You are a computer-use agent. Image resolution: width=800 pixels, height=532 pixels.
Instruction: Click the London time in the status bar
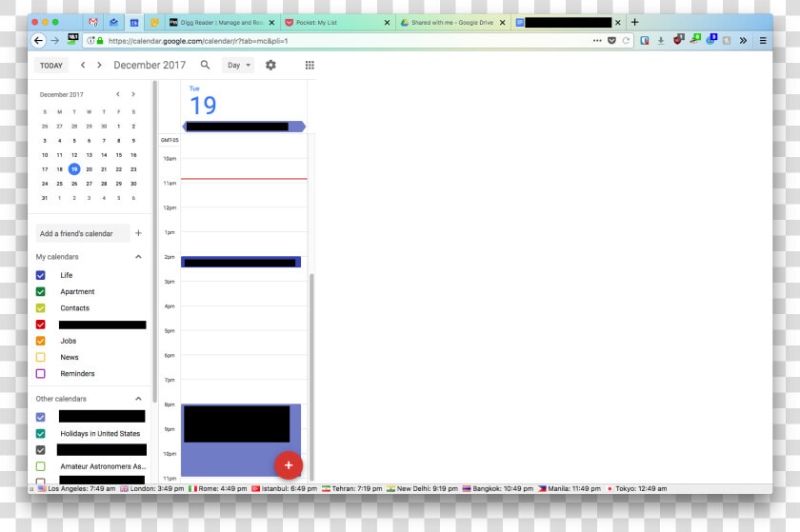point(152,488)
